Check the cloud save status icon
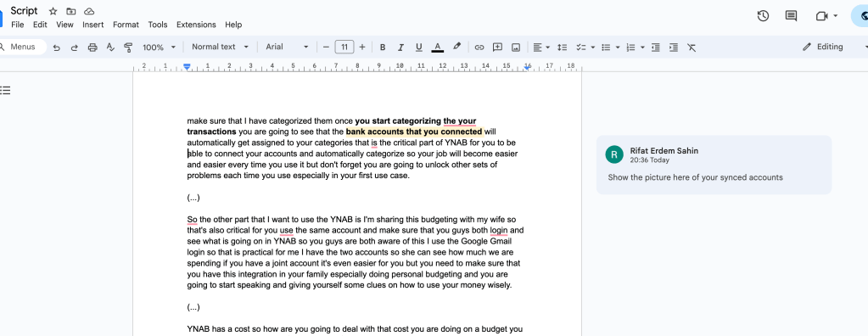 (x=88, y=11)
